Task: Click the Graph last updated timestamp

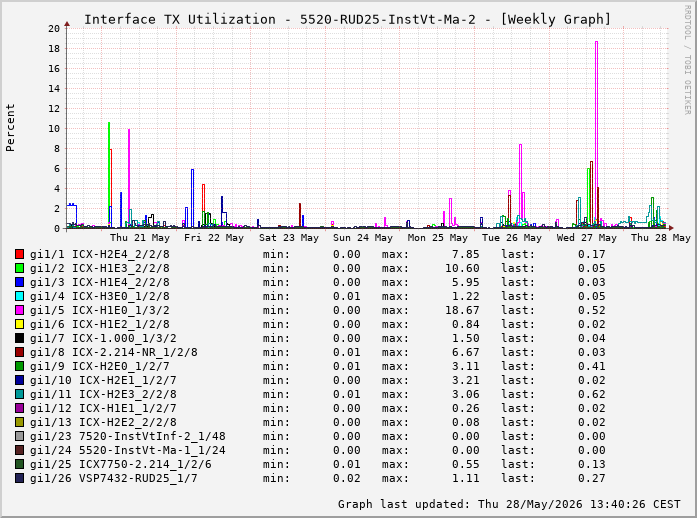Action: click(x=509, y=504)
